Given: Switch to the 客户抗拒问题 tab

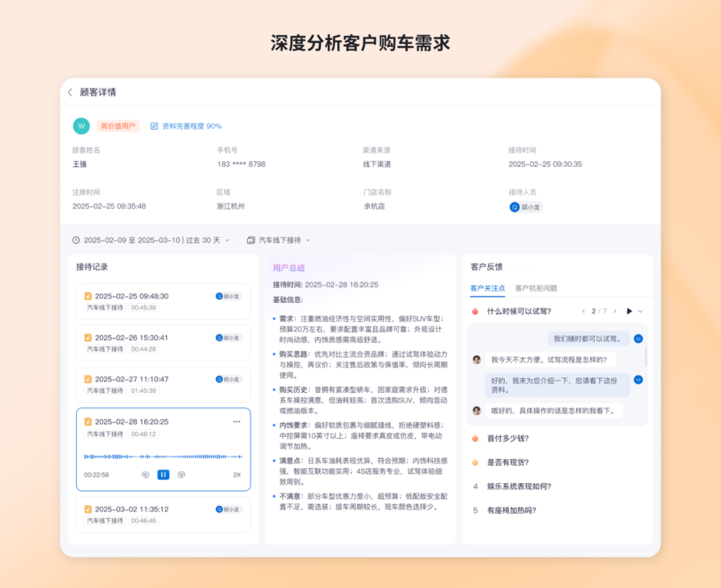Looking at the screenshot, I should [536, 288].
